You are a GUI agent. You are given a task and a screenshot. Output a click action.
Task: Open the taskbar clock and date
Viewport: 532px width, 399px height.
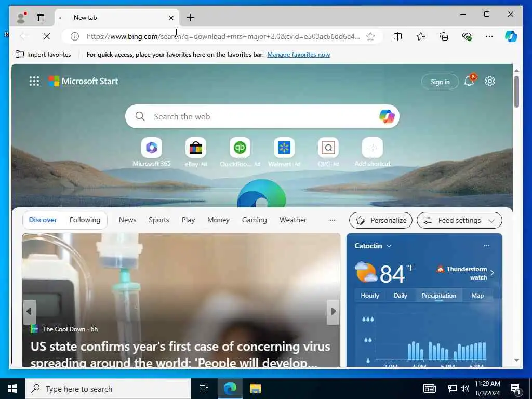[x=487, y=389]
